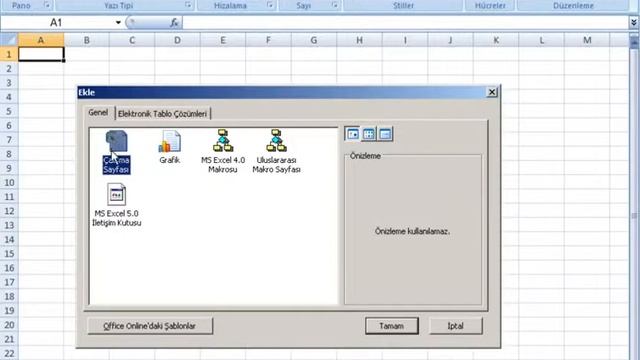Select column A header
The image size is (640, 360).
[x=41, y=40]
